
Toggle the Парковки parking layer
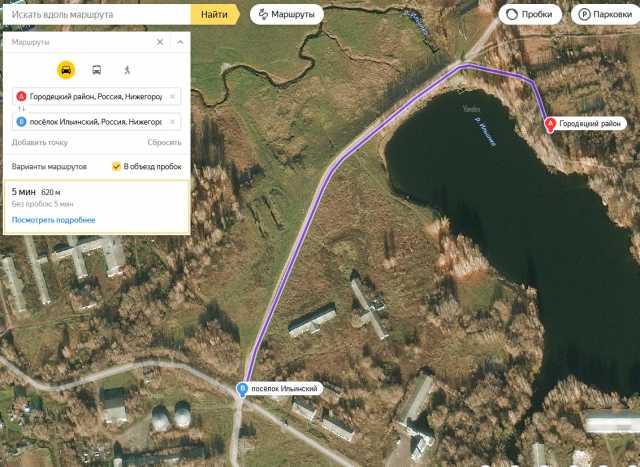[x=606, y=15]
